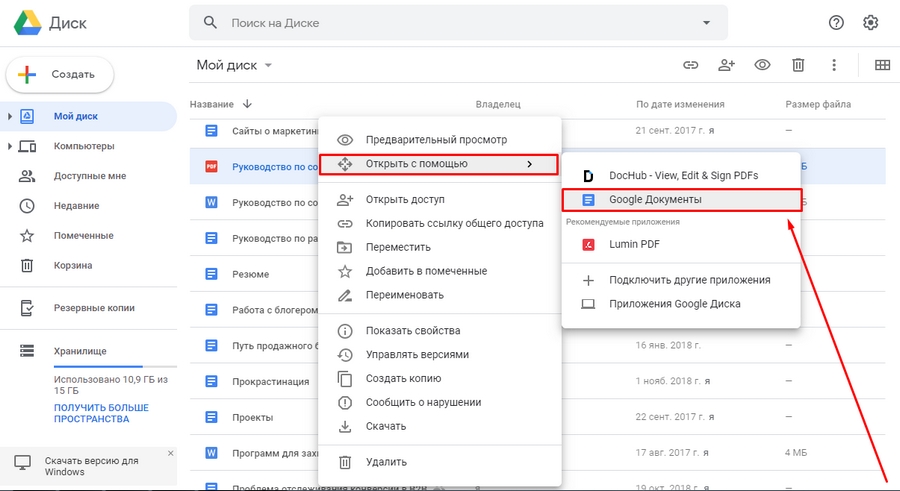This screenshot has height=491, width=900.
Task: Click the trash delete icon in toolbar
Action: [798, 65]
